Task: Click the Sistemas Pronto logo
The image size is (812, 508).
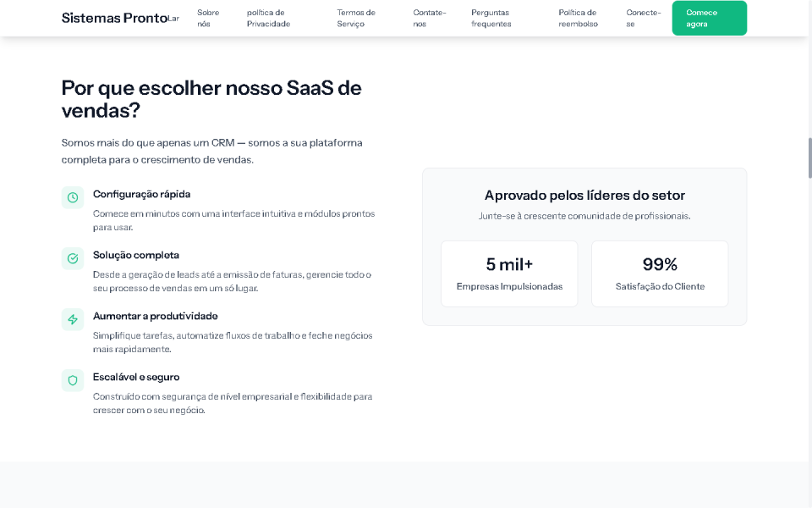Action: tap(116, 17)
